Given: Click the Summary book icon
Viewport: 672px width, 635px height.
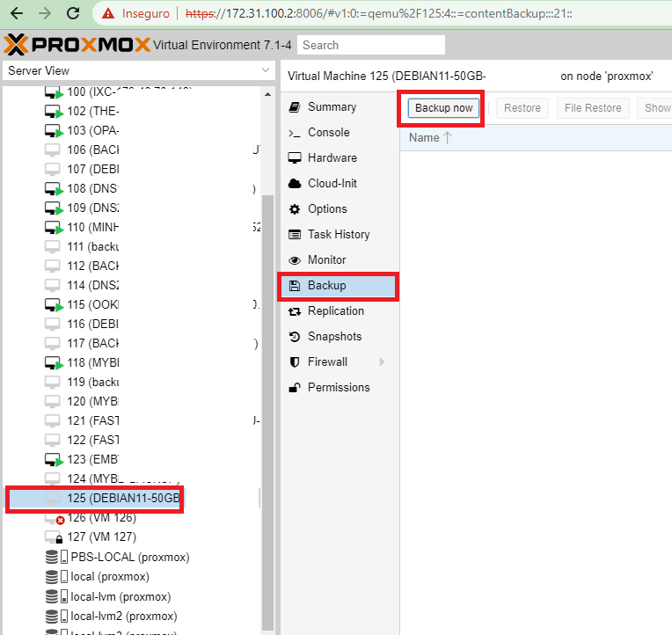Looking at the screenshot, I should coord(295,107).
